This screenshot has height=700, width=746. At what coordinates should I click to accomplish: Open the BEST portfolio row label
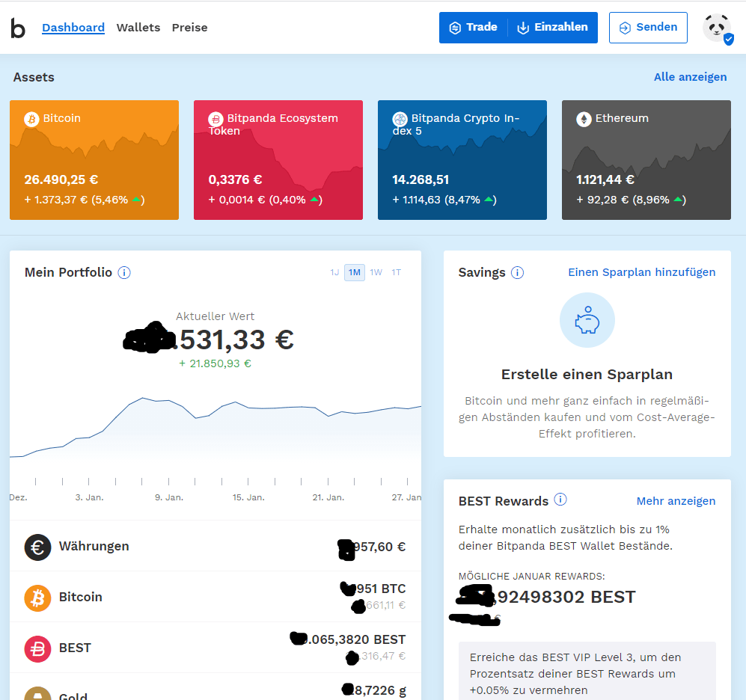(75, 648)
